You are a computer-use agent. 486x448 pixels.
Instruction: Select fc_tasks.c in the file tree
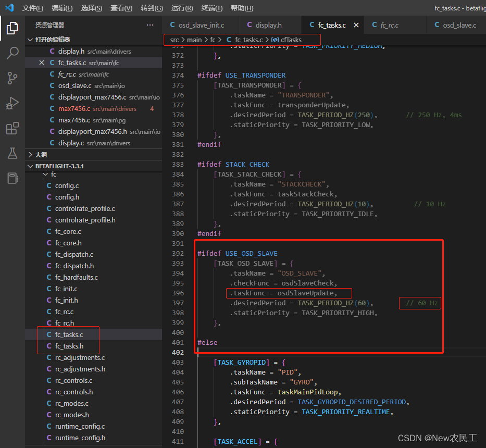click(x=94, y=335)
